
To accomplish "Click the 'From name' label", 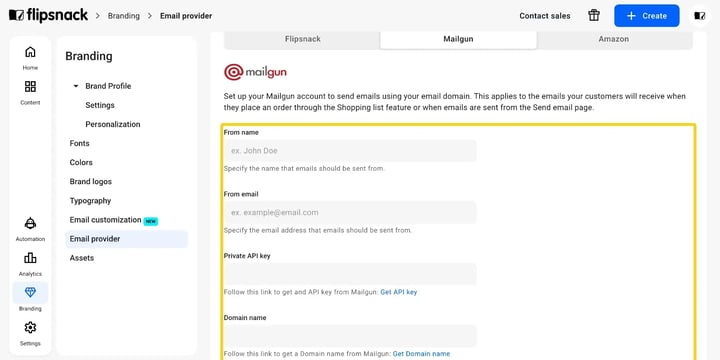I will click(241, 132).
